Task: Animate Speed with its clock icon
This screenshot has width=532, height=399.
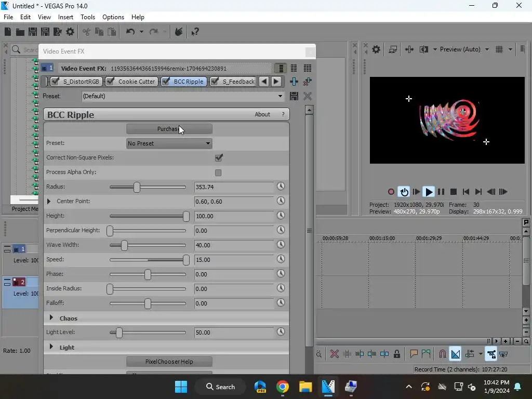Action: [281, 259]
